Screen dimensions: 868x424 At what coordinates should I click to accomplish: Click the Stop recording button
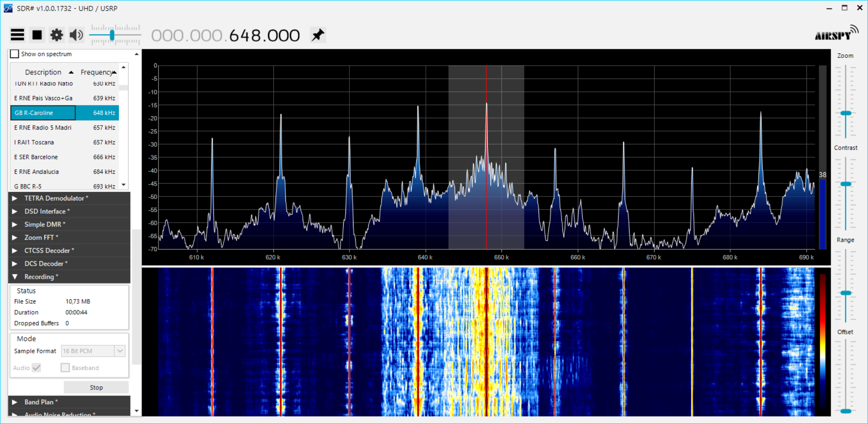coord(96,387)
